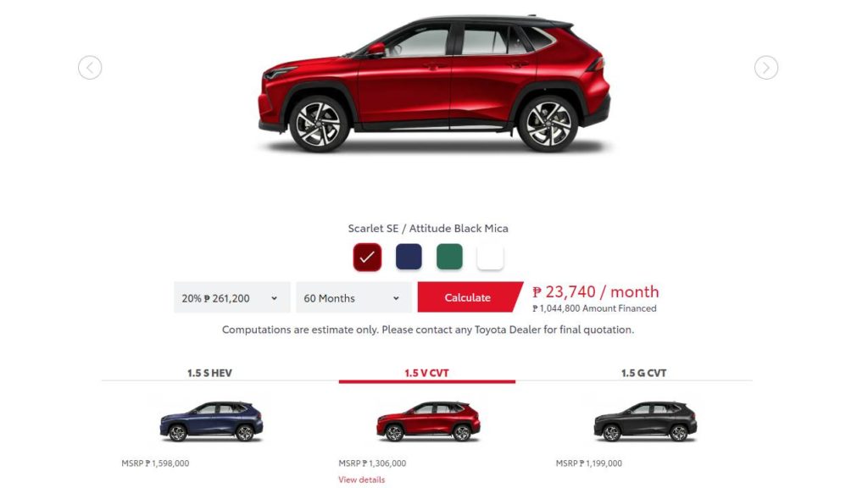
Task: Click the next car image arrow
Action: [x=766, y=68]
